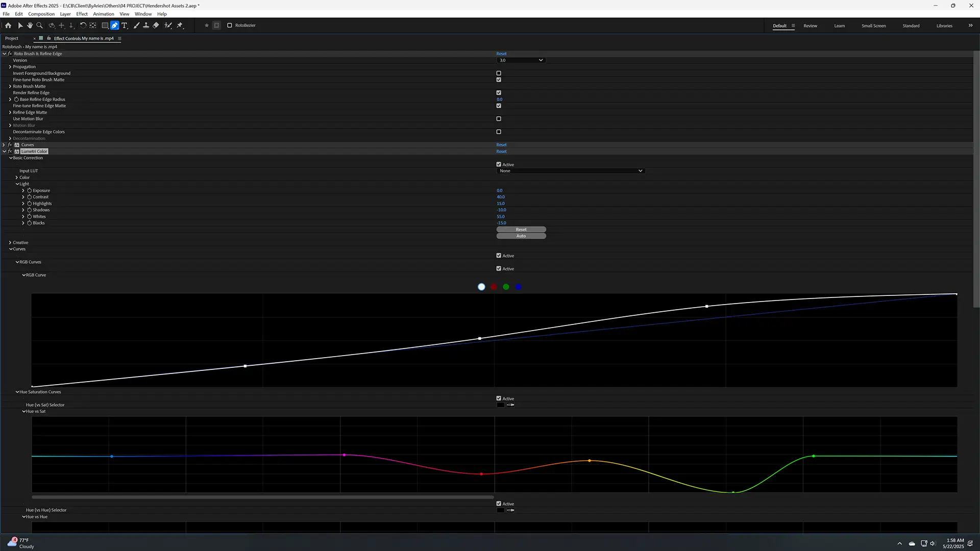Enable the RotoBezier checkbox
Screen dimensions: 980x551
tap(230, 25)
